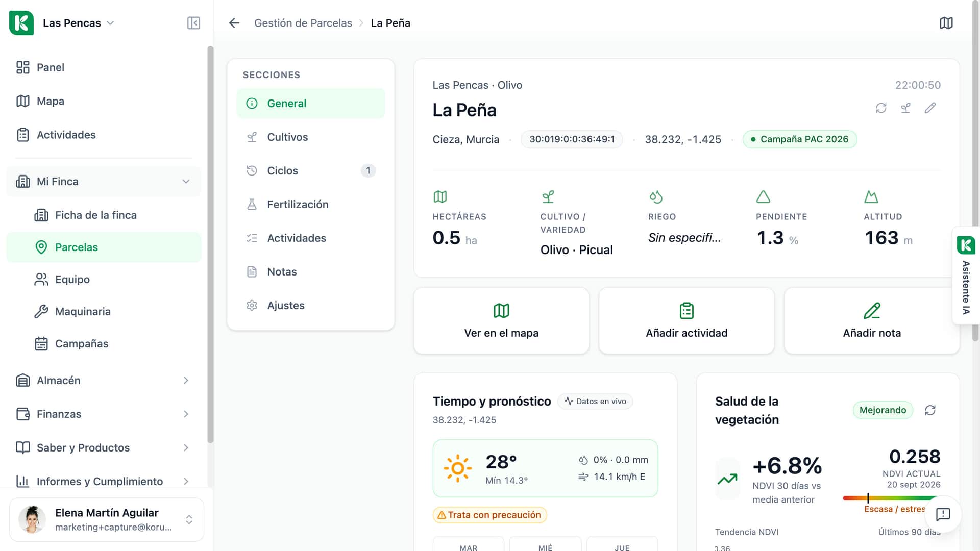Click the Koru logo in the sidebar
Screen dimensions: 980x551
pyautogui.click(x=21, y=23)
